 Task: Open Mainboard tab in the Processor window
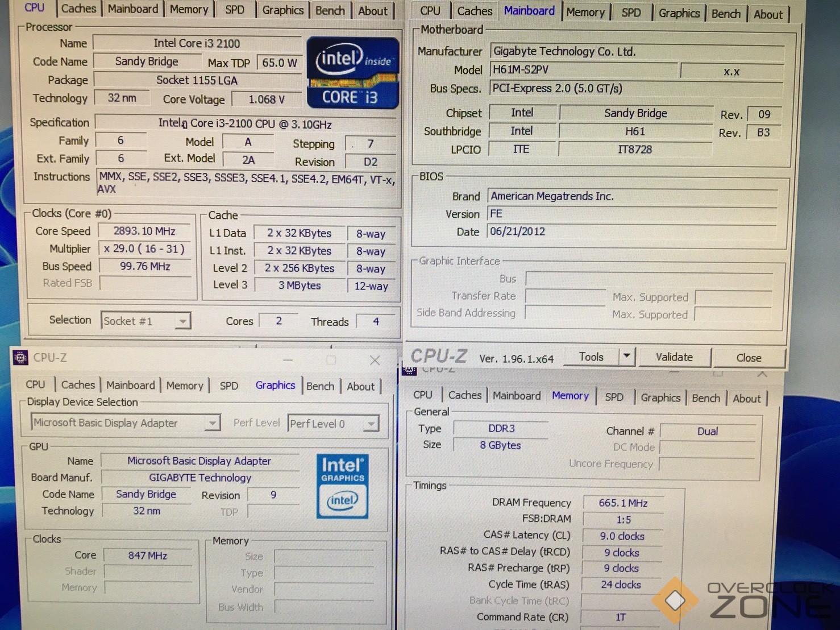tap(133, 9)
